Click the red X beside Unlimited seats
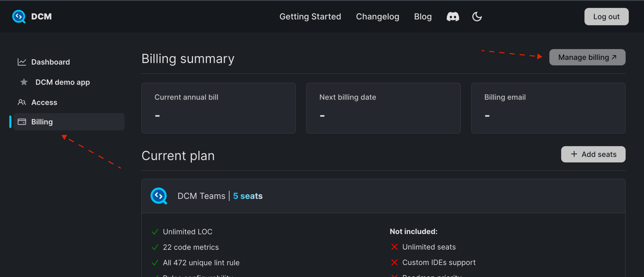 (394, 247)
